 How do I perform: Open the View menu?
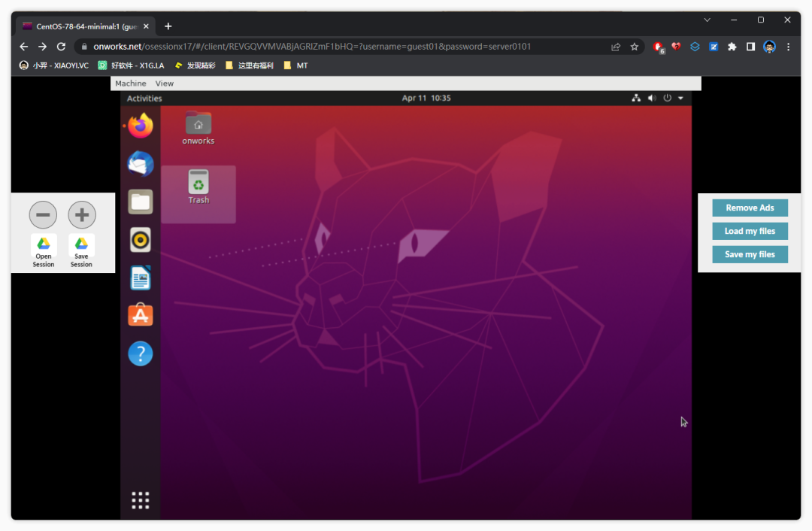(164, 83)
